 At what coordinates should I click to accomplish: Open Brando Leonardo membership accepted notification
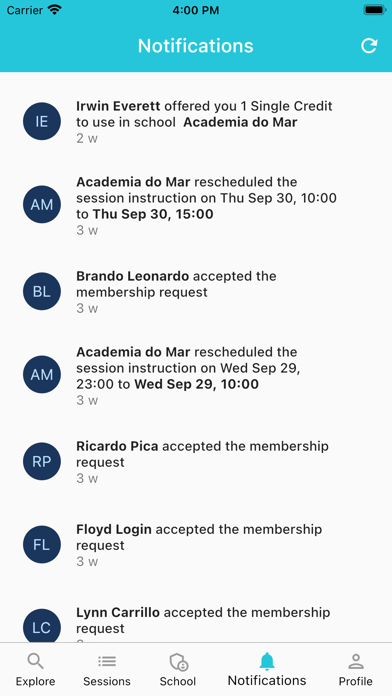coord(196,292)
